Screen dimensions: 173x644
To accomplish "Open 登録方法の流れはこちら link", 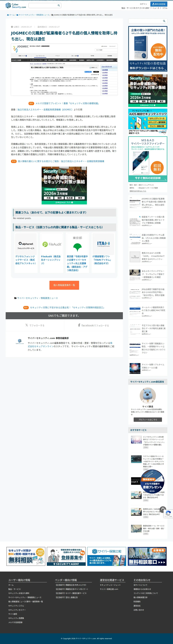I will coord(138,191).
